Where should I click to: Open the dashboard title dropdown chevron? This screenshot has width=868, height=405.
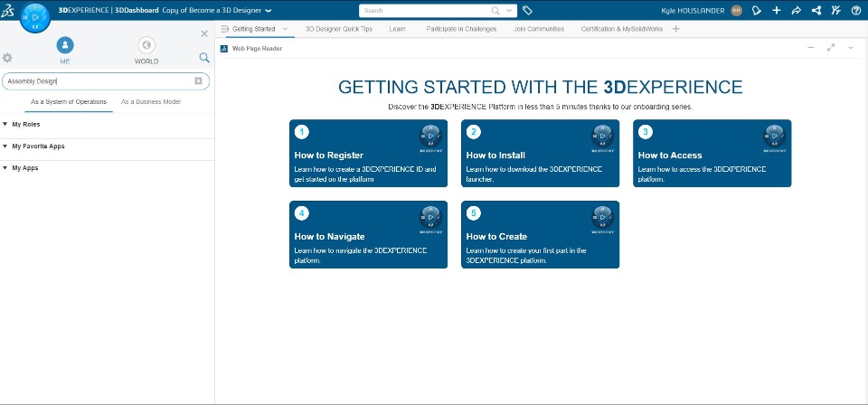click(269, 11)
